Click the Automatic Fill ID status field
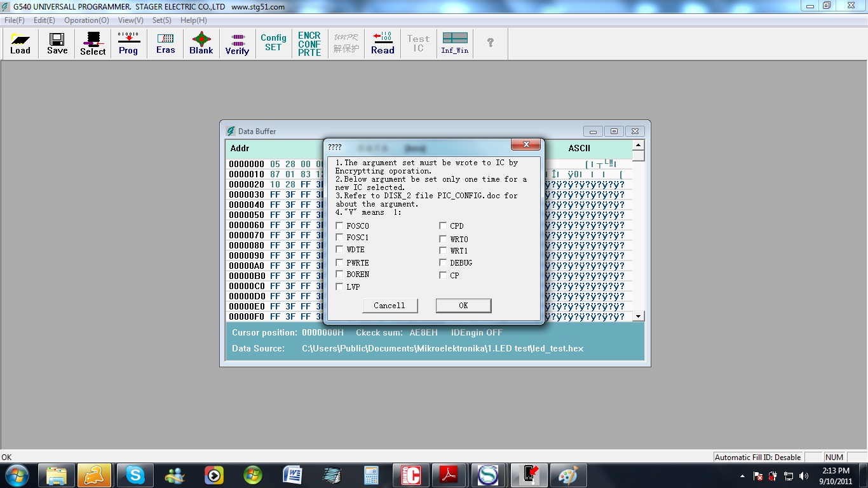Viewport: 868px width, 488px height. tap(757, 457)
